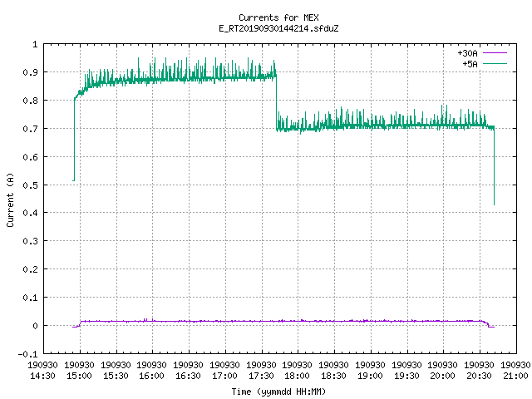Click the green trace's vertical drop near 17:40

pos(276,101)
